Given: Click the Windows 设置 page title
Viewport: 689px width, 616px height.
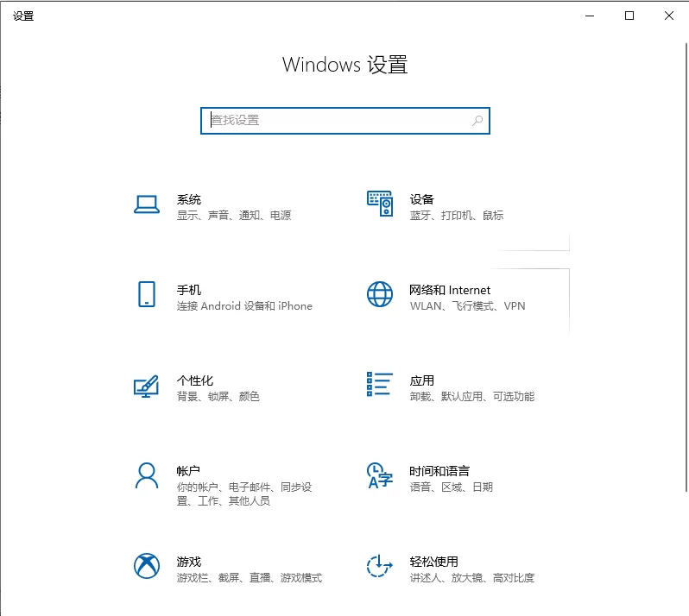Looking at the screenshot, I should point(345,65).
